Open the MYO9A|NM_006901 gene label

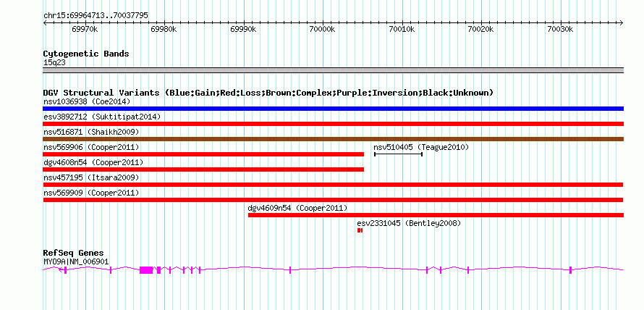[76, 261]
